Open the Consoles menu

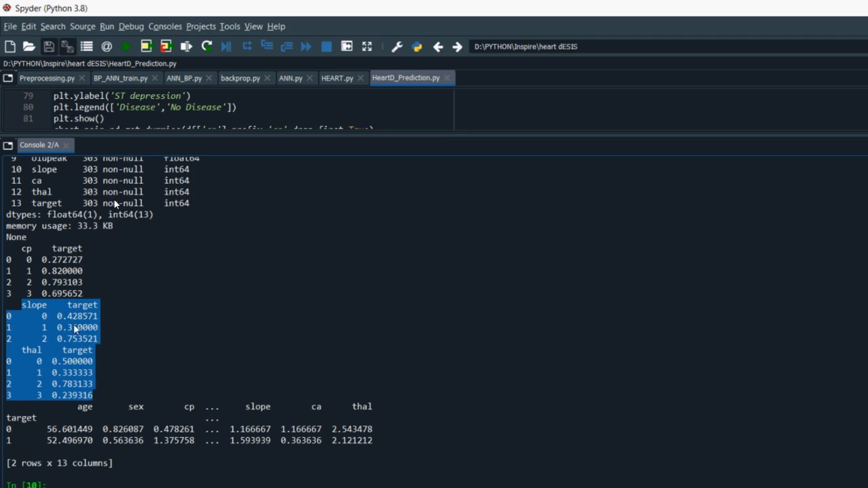click(x=165, y=27)
